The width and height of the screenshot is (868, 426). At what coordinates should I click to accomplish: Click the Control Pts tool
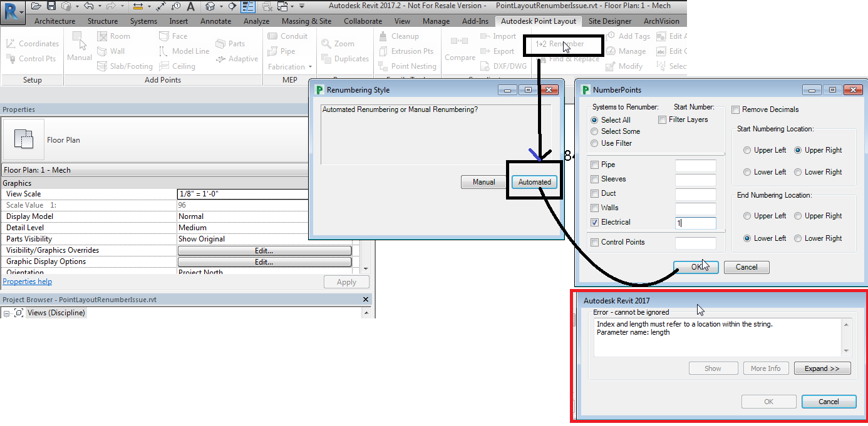(32, 59)
